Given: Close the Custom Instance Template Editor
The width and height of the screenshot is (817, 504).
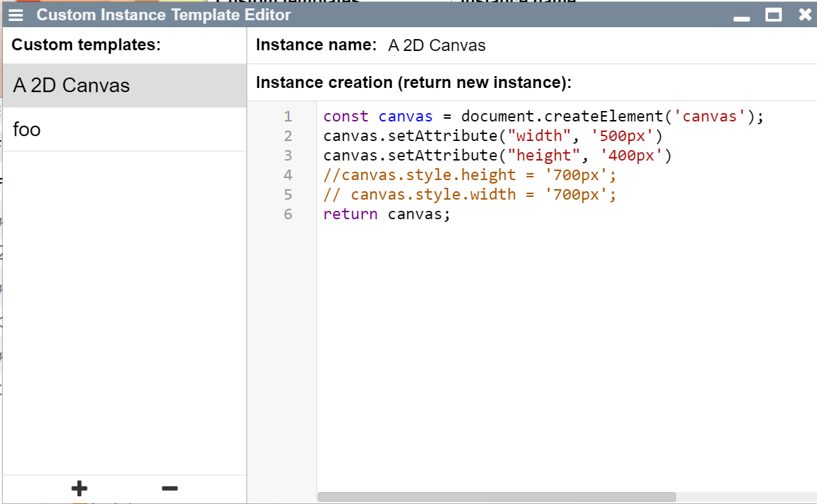Looking at the screenshot, I should (804, 15).
